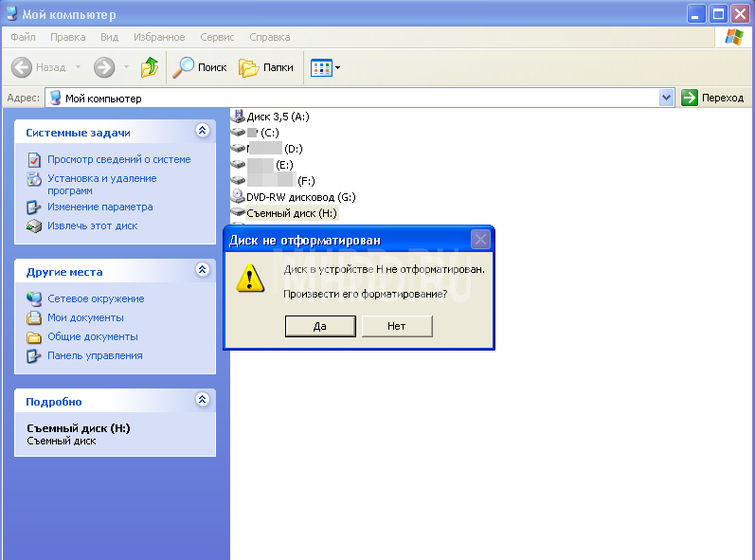Collapse the Подробно details panel

[x=202, y=401]
